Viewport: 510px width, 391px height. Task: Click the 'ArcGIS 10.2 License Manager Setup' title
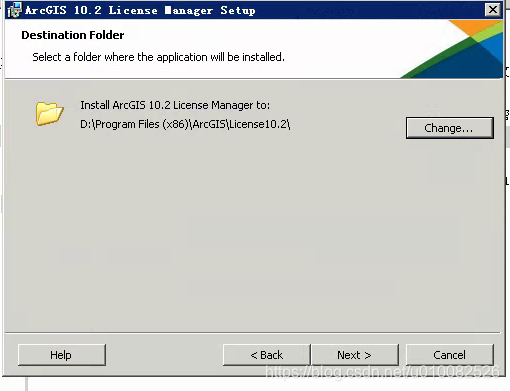point(140,10)
